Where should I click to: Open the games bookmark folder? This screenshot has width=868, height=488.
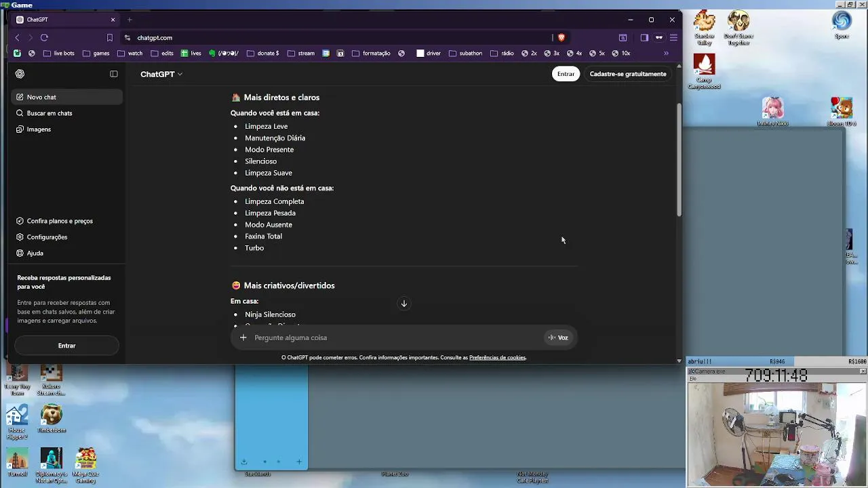pyautogui.click(x=96, y=54)
